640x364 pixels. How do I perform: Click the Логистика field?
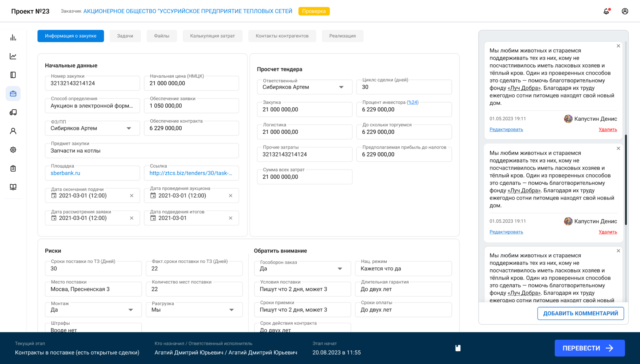[305, 132]
